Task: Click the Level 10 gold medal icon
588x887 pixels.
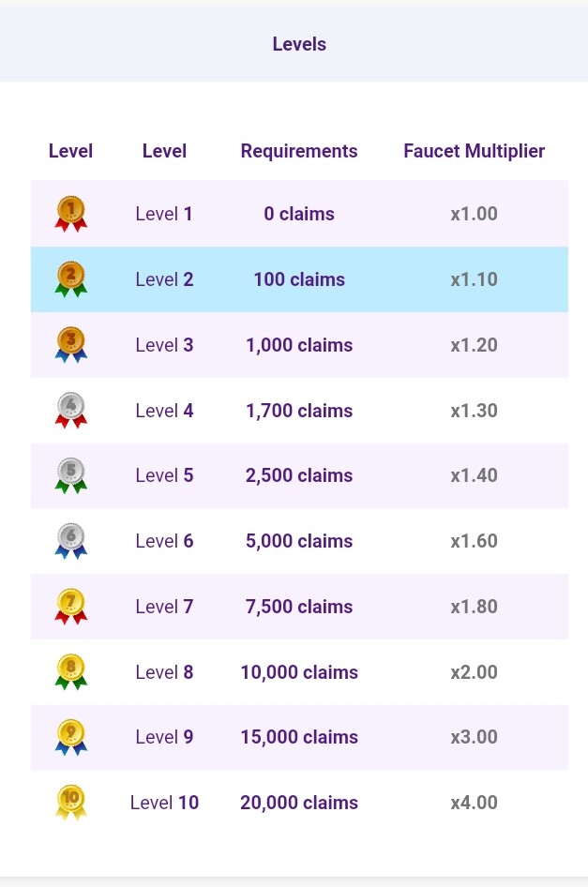Action: click(70, 803)
